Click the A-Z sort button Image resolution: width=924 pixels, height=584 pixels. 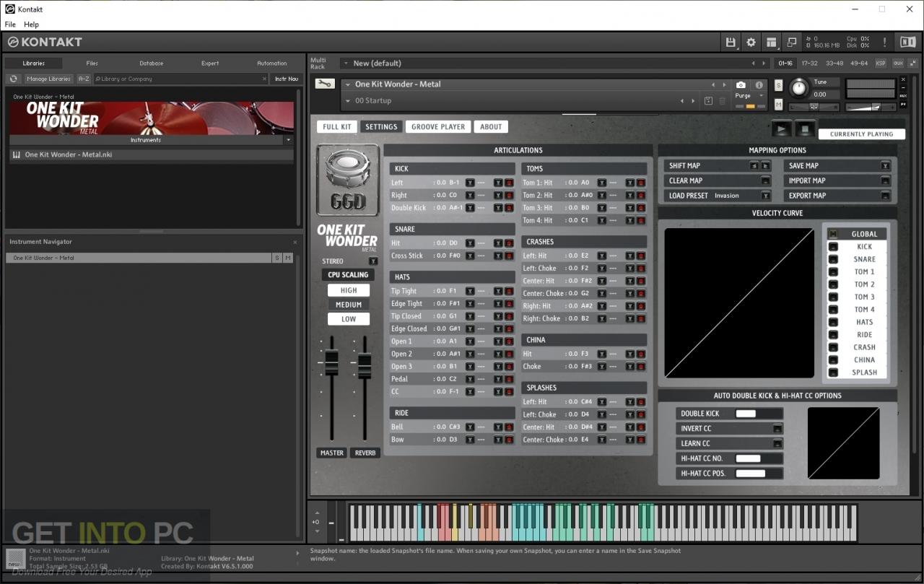[x=84, y=79]
